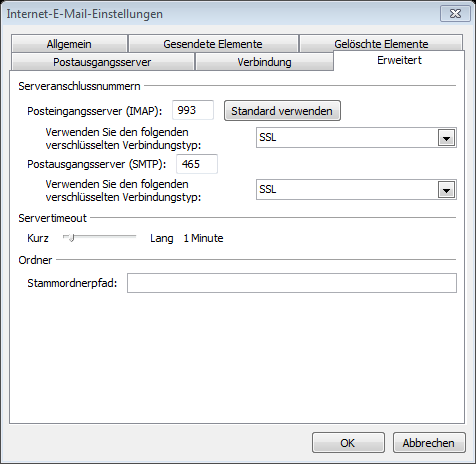Click the IMAP port field showing 993
This screenshot has height=464, width=476.
193,110
